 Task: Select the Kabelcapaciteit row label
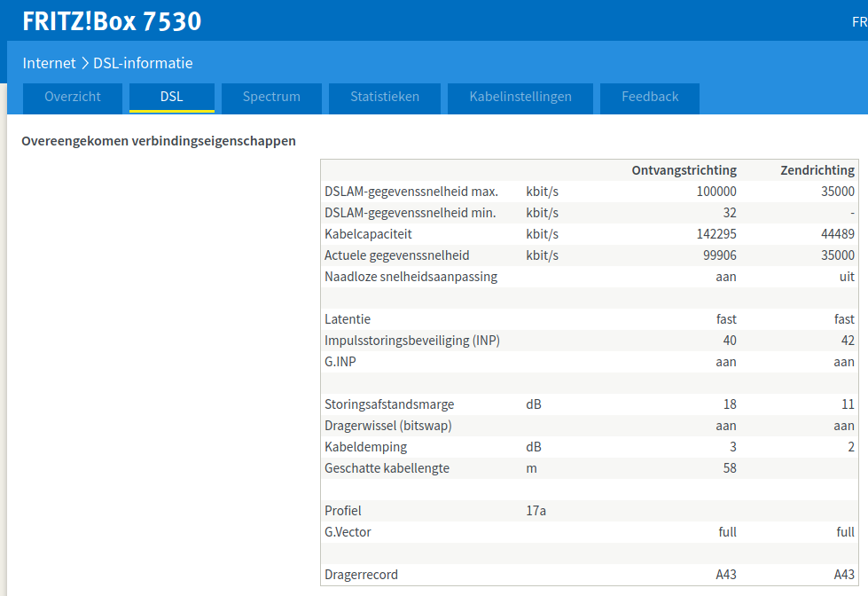tap(368, 234)
